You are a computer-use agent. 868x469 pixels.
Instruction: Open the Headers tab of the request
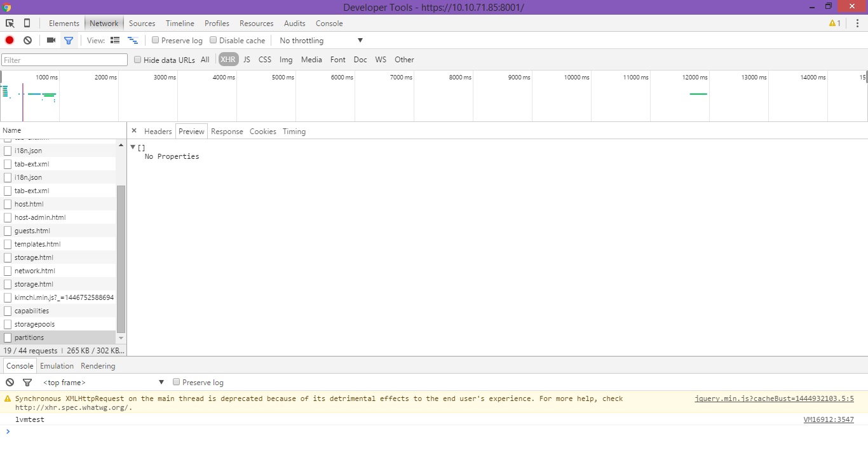[x=158, y=132]
